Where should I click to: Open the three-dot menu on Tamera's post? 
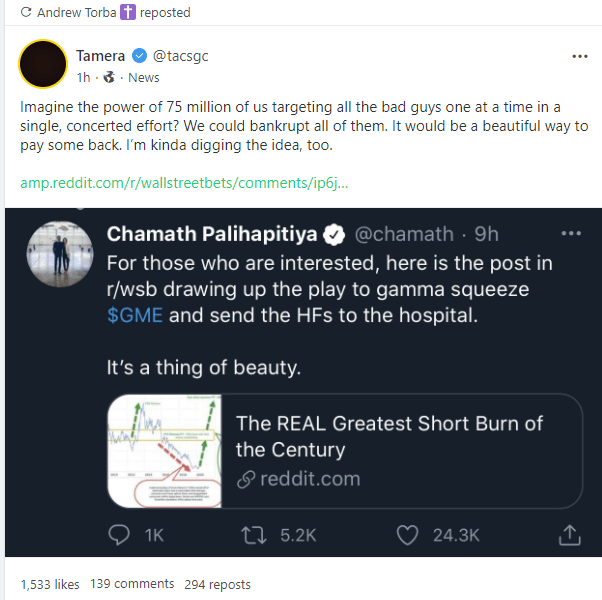580,56
